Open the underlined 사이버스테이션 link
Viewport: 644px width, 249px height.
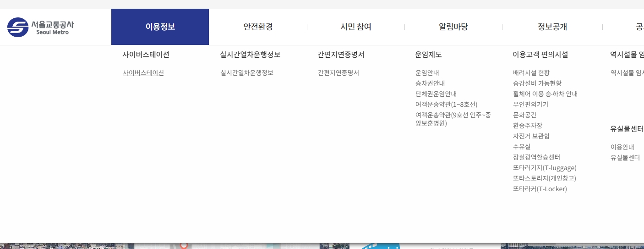click(143, 72)
